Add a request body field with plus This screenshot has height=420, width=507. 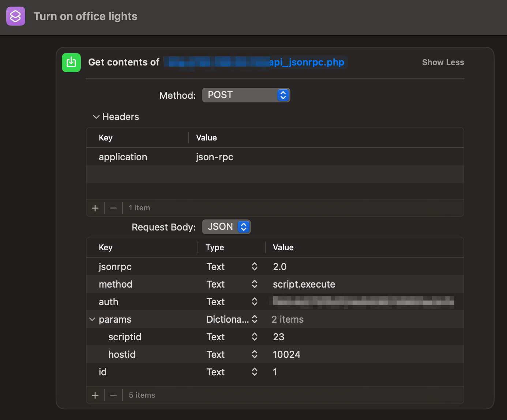click(95, 395)
